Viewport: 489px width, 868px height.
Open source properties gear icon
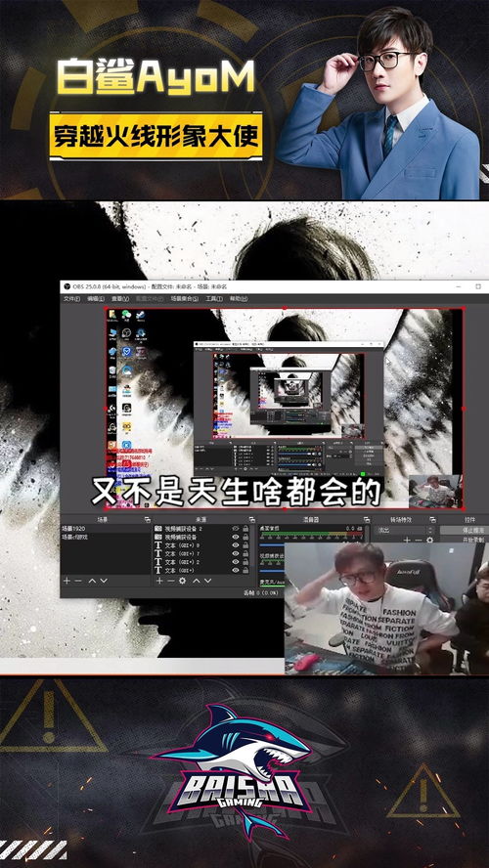[182, 581]
